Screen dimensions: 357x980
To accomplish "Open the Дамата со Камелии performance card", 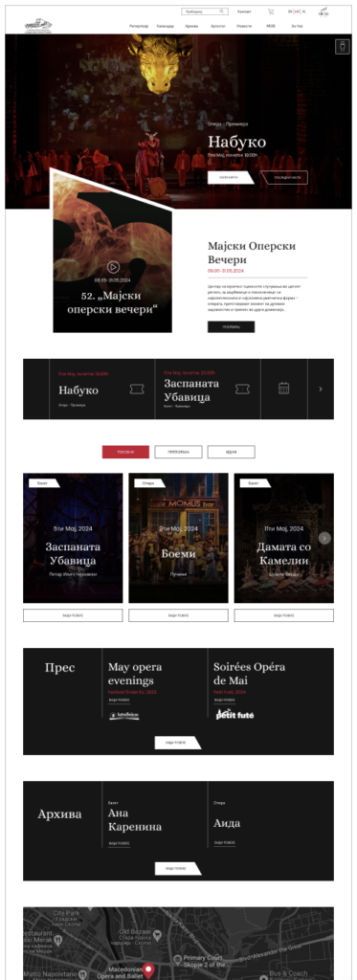I will pos(284,538).
